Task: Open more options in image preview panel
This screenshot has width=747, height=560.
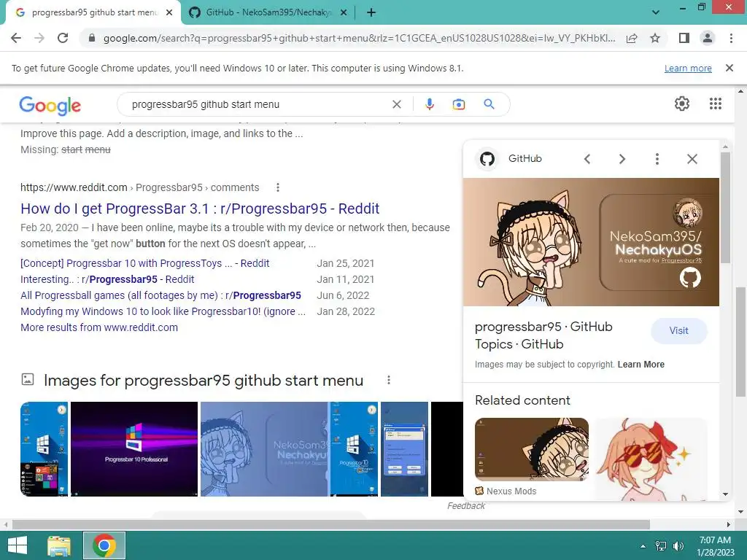Action: 657,159
